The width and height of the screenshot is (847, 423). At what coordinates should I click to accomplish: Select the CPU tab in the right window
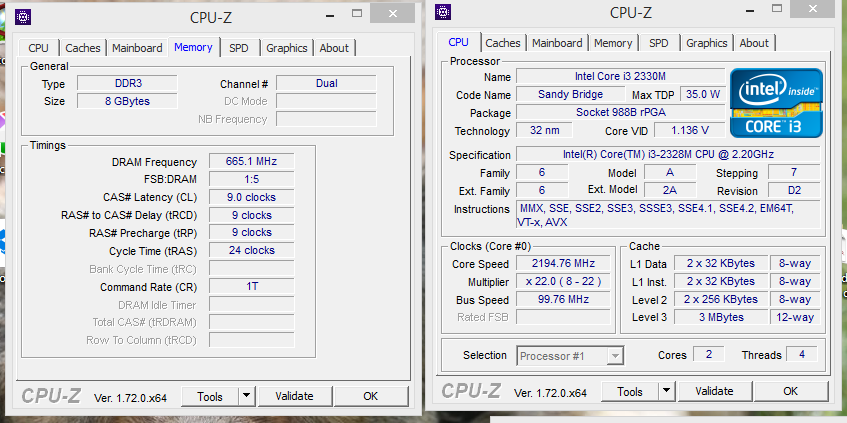(459, 42)
